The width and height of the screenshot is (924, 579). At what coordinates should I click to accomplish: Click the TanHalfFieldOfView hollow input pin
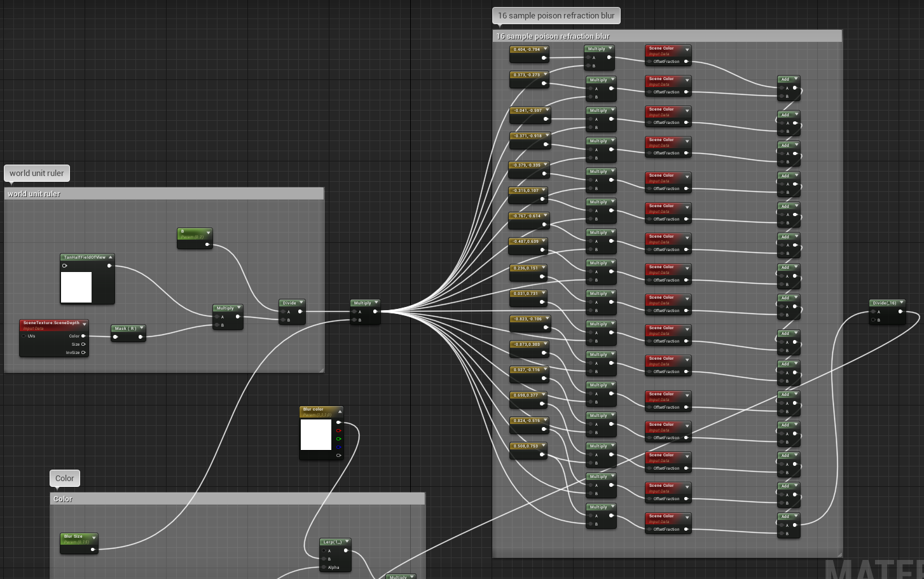tap(65, 266)
